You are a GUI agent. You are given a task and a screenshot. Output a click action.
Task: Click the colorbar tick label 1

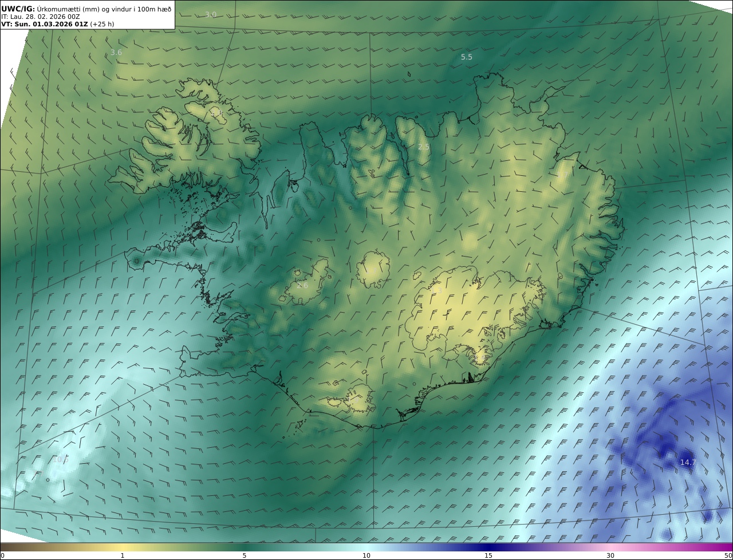pos(123,555)
